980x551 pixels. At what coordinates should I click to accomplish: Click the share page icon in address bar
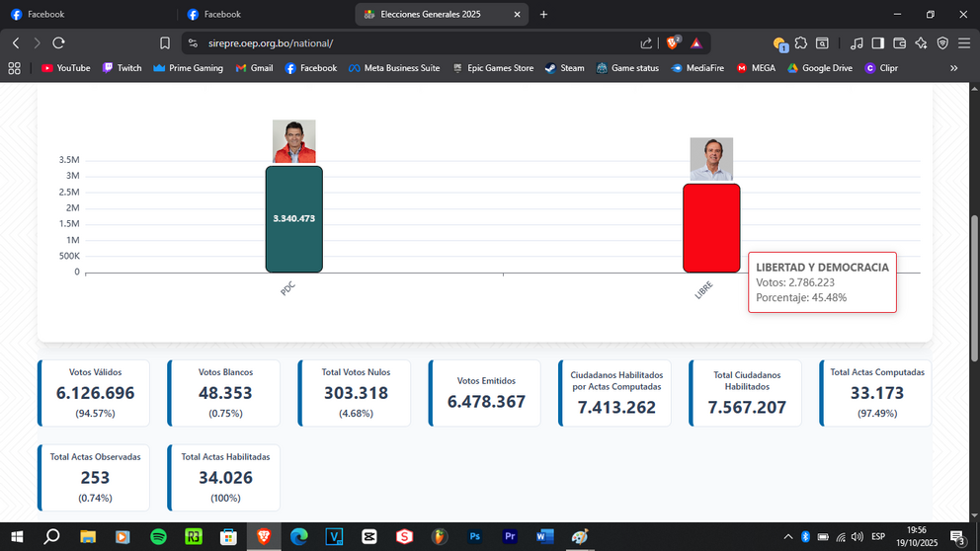646,43
